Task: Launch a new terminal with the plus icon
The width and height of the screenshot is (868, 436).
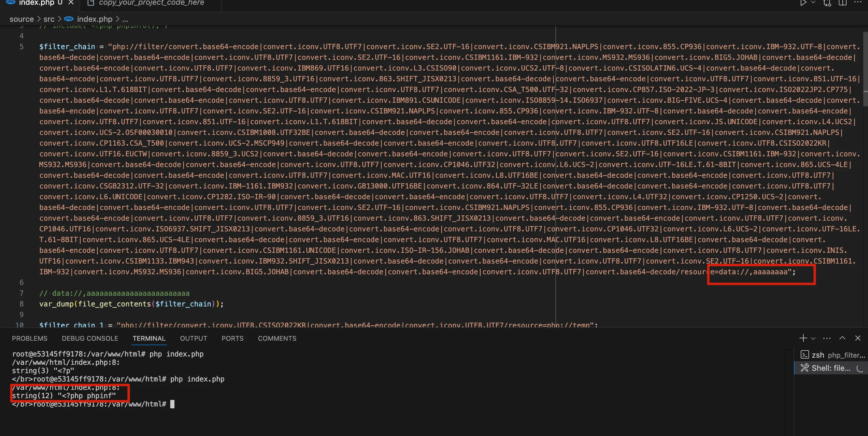Action: [x=803, y=338]
